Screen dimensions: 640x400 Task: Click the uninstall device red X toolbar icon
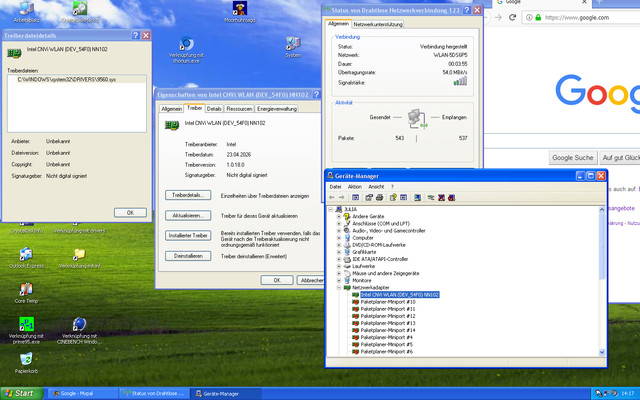[x=441, y=198]
